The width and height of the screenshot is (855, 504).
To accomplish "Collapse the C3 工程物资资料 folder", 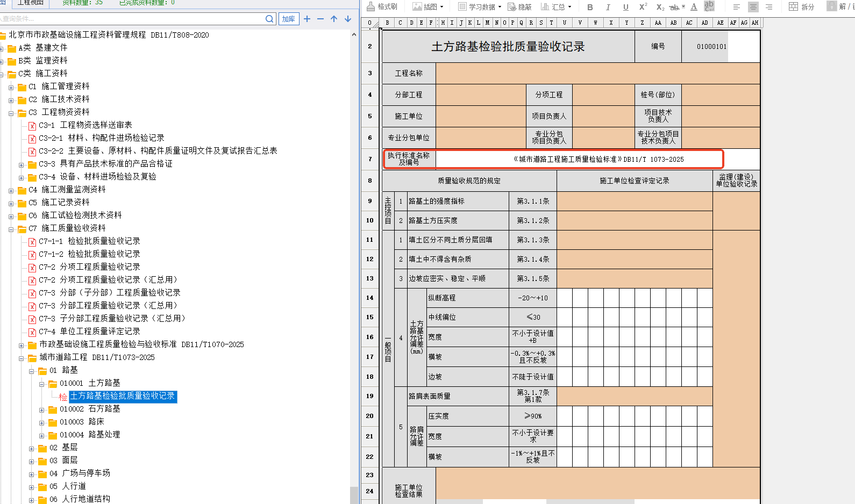I will [x=11, y=113].
